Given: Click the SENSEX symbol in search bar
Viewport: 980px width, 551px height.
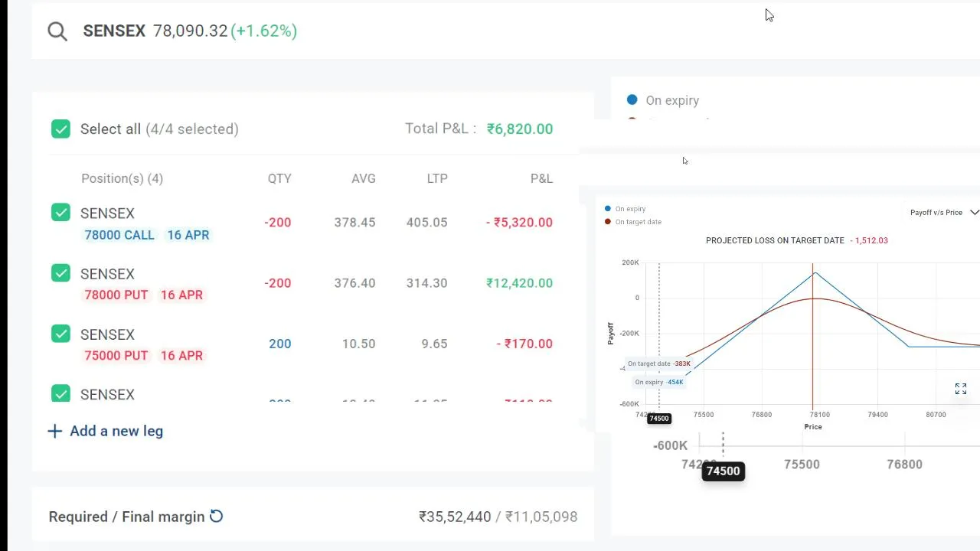Looking at the screenshot, I should tap(114, 31).
